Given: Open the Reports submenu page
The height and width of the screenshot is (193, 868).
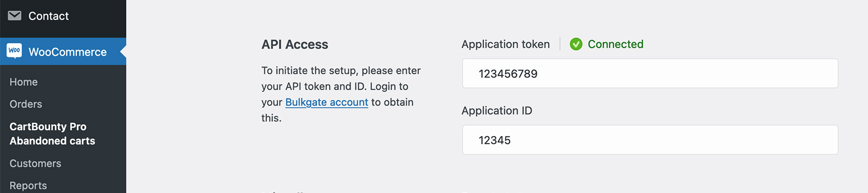Looking at the screenshot, I should (28, 186).
